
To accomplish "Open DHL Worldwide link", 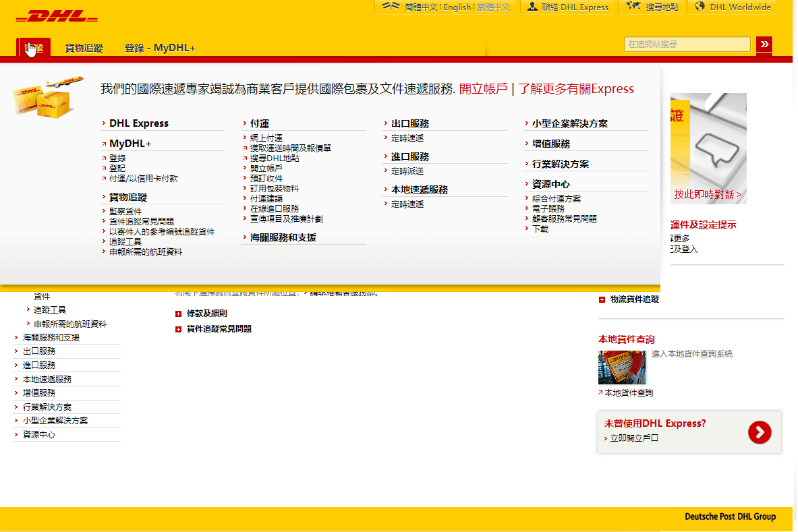I will (740, 7).
